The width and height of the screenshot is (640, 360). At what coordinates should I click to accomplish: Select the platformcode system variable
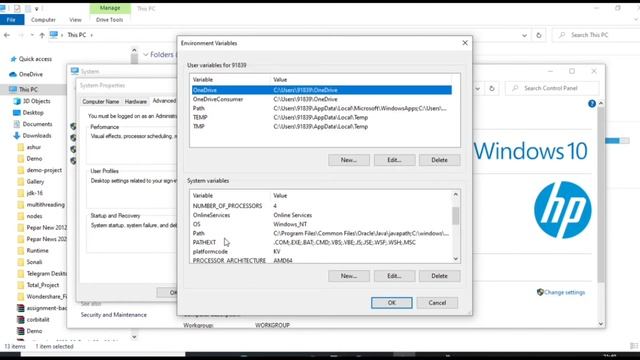click(x=322, y=251)
